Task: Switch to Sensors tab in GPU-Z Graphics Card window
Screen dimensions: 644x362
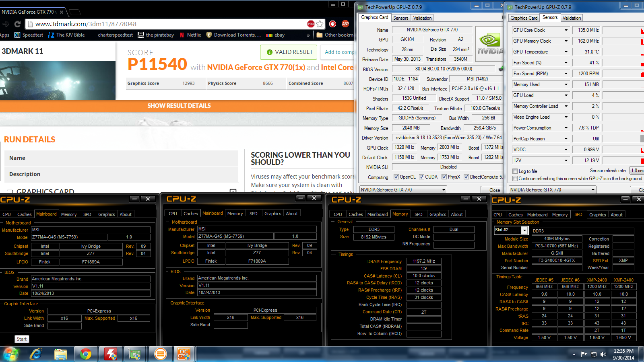Action: [x=400, y=18]
